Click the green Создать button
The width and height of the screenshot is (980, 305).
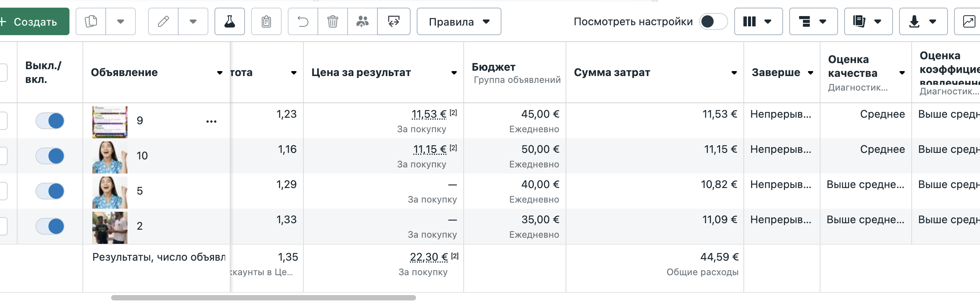click(34, 21)
